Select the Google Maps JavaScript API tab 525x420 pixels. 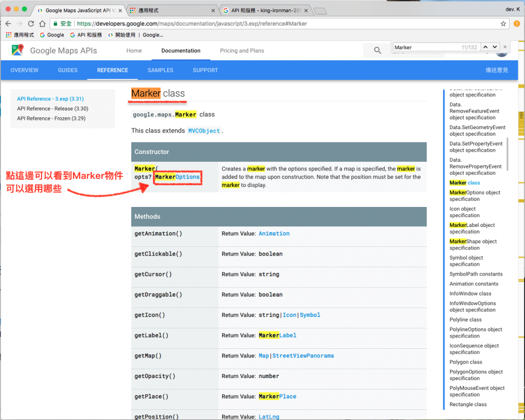[x=79, y=11]
